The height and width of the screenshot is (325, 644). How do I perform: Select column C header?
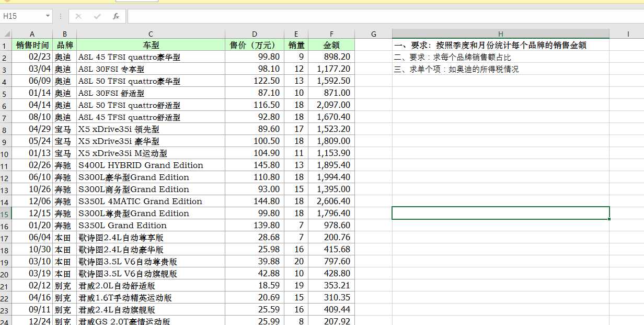[x=151, y=34]
